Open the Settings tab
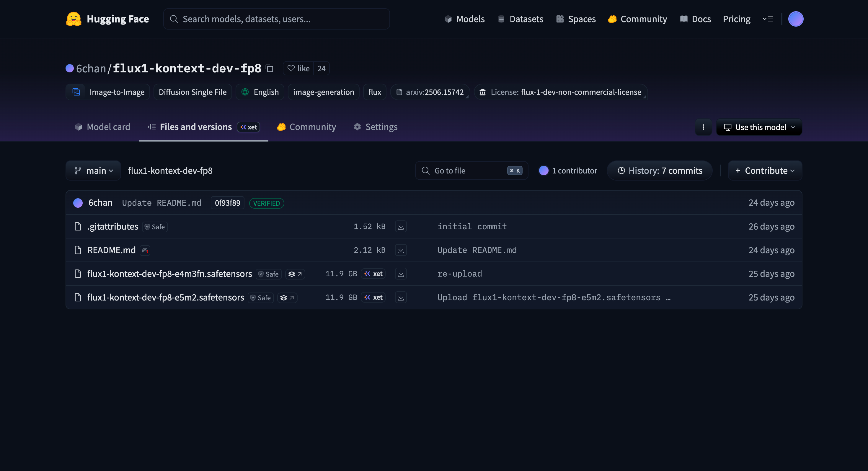 (376, 127)
